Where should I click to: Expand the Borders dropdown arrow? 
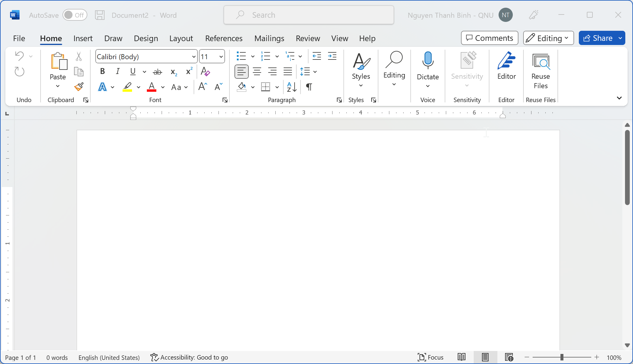[x=277, y=87]
